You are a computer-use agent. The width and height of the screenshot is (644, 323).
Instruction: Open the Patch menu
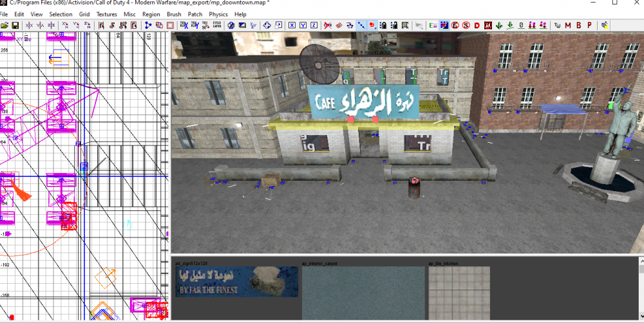pyautogui.click(x=195, y=14)
